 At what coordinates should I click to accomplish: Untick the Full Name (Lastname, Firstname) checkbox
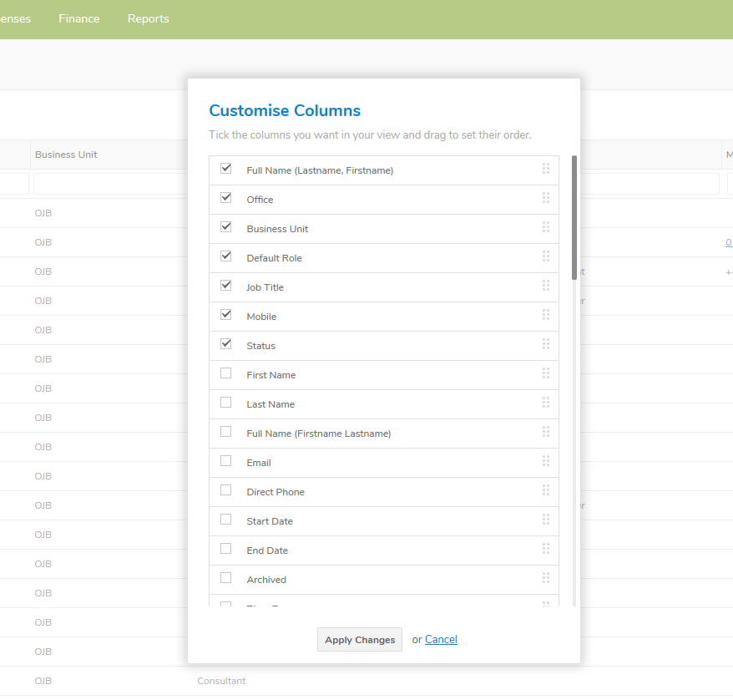pos(225,169)
